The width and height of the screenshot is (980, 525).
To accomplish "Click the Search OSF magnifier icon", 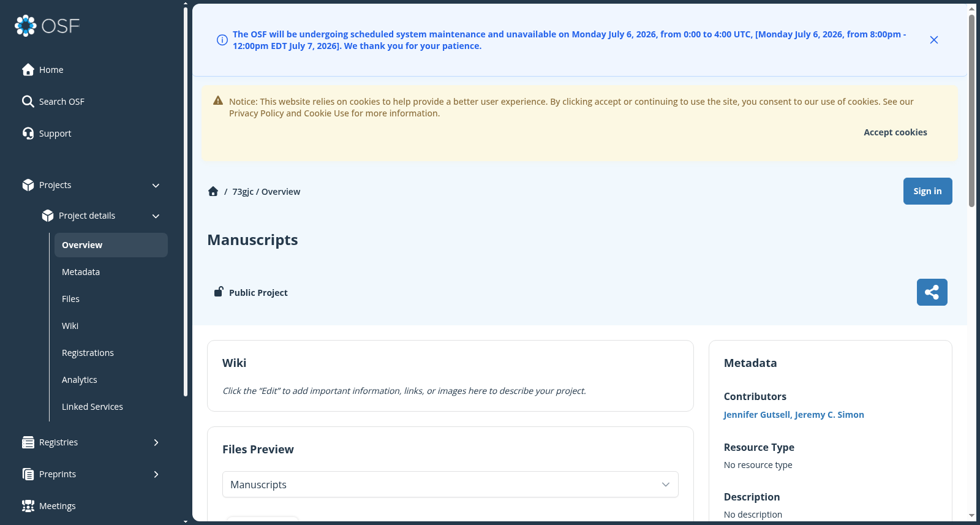I will click(x=28, y=102).
